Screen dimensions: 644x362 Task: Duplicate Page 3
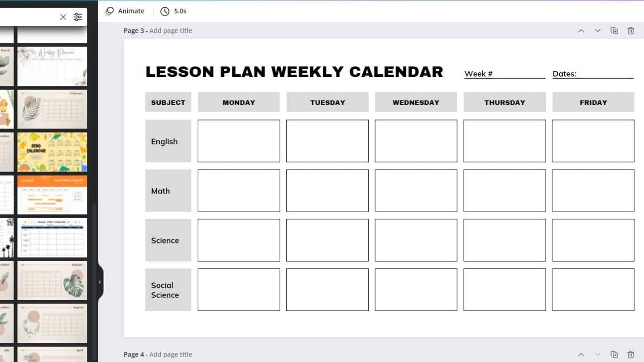pos(614,31)
